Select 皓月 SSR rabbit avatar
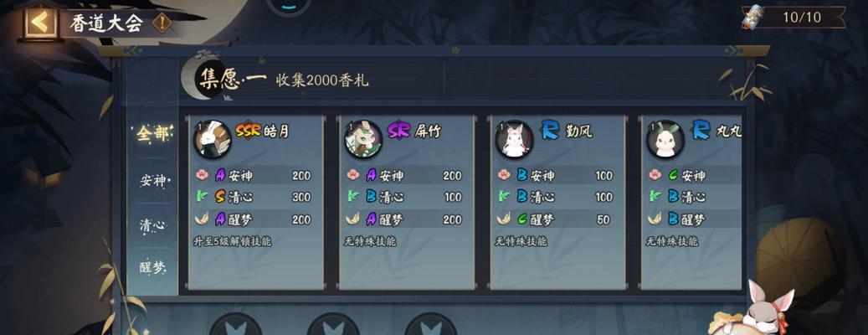 pos(212,139)
